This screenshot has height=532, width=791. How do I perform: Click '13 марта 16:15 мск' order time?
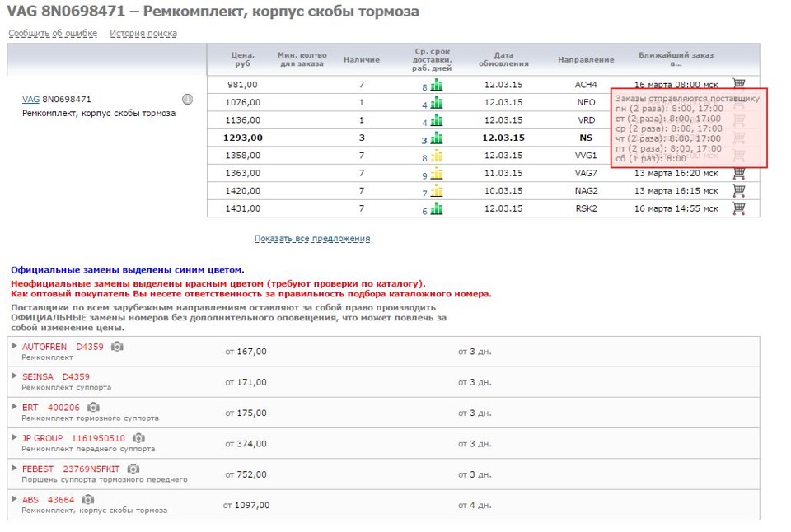[676, 190]
